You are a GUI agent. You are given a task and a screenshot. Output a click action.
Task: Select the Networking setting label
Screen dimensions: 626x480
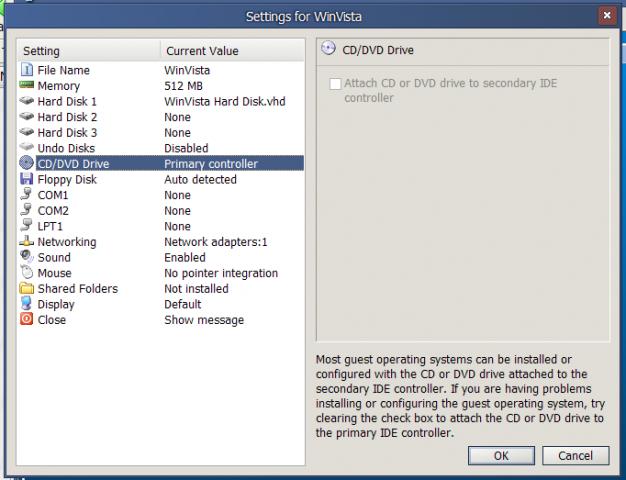point(67,242)
